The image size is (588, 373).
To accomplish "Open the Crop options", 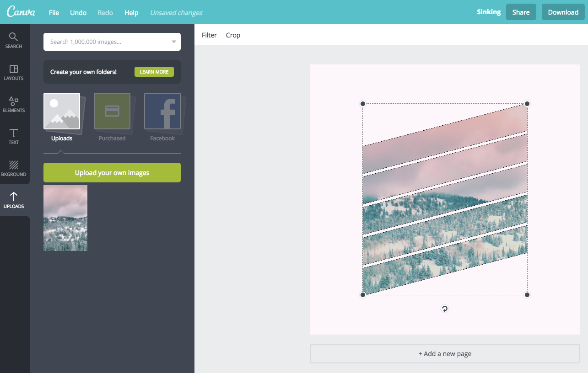I will (x=233, y=35).
